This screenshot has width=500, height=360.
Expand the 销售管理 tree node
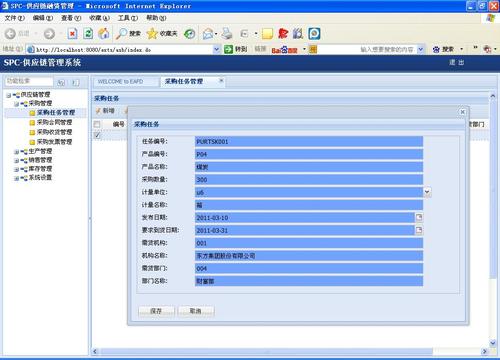click(x=16, y=161)
